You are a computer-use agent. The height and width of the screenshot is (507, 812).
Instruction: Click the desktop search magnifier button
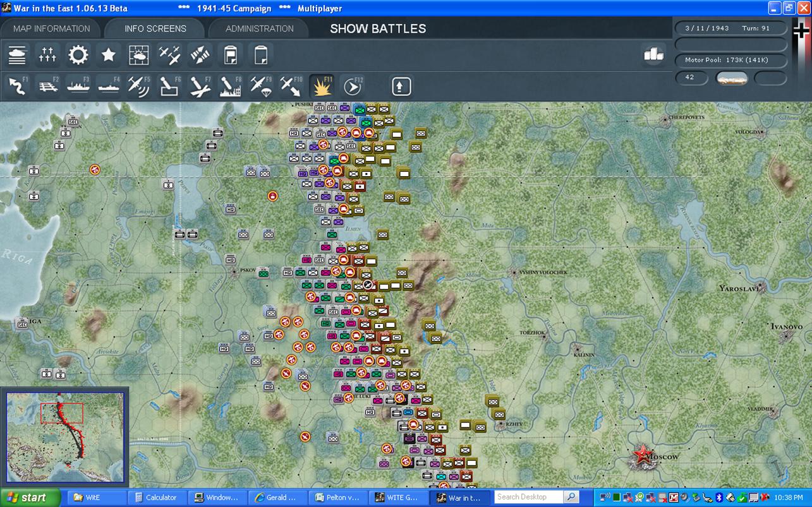click(x=571, y=497)
